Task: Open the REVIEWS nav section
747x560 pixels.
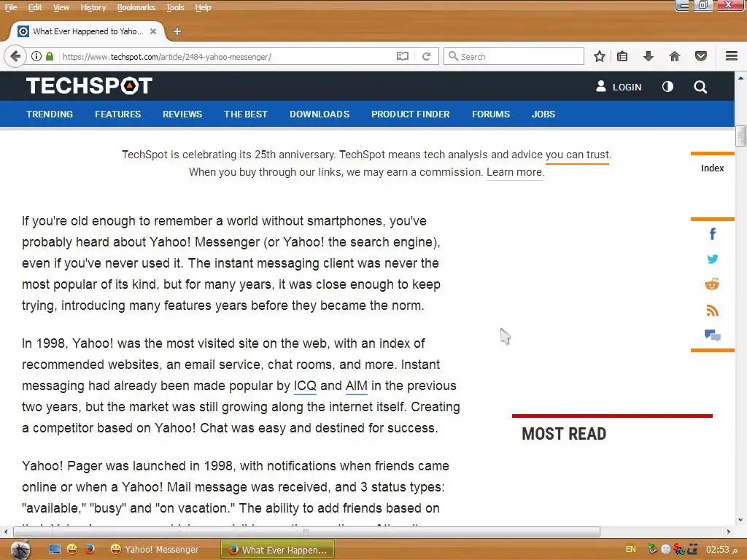Action: coord(182,114)
